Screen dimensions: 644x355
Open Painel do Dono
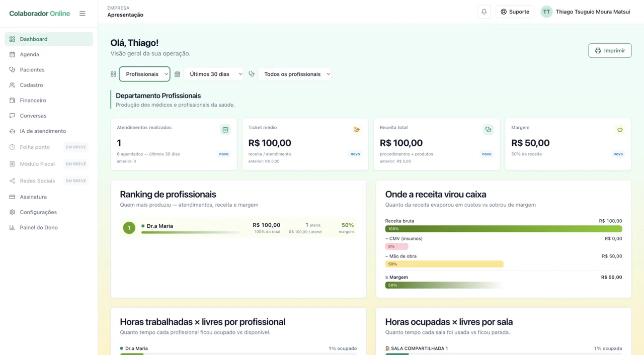point(49,228)
